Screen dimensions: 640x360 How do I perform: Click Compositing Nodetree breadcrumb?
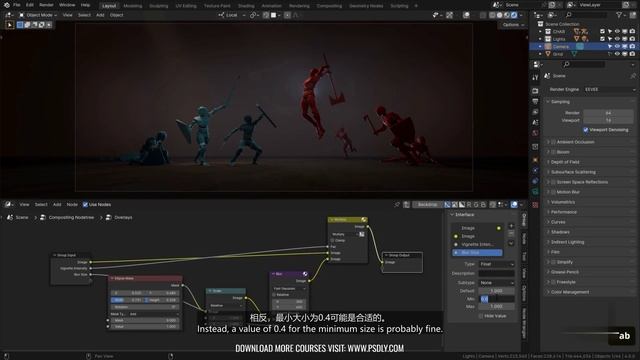(71, 218)
